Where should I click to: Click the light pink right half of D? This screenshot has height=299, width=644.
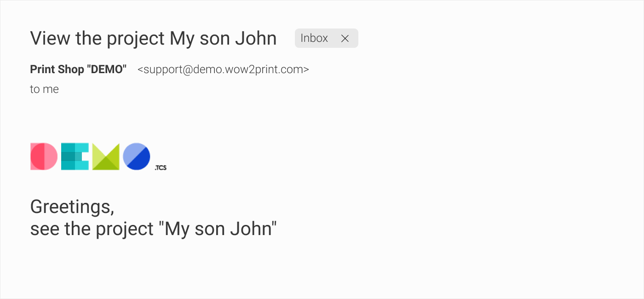tap(51, 156)
